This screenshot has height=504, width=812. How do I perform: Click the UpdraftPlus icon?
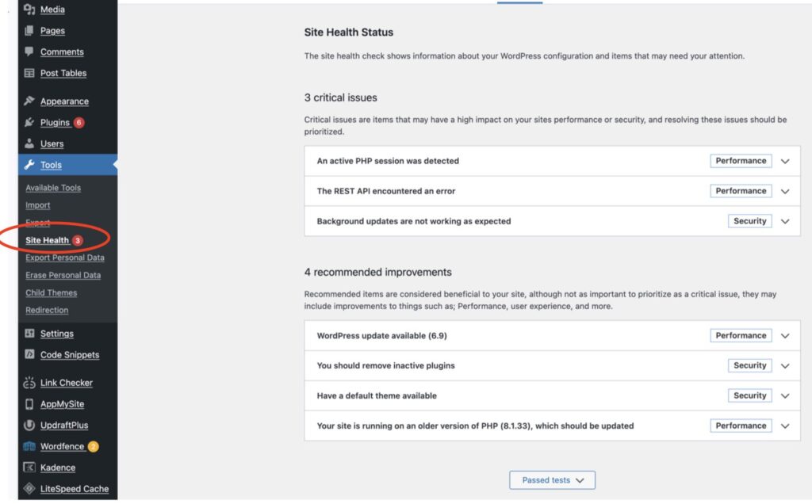pos(29,426)
